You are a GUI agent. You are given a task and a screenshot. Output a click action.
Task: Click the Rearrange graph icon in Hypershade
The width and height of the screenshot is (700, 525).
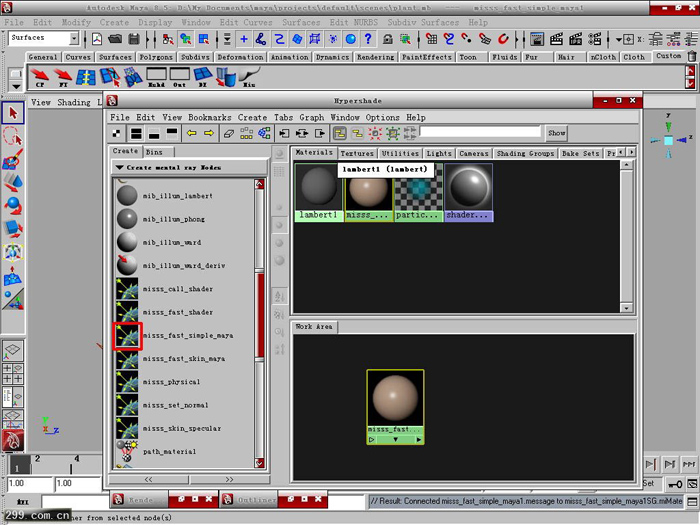point(246,133)
